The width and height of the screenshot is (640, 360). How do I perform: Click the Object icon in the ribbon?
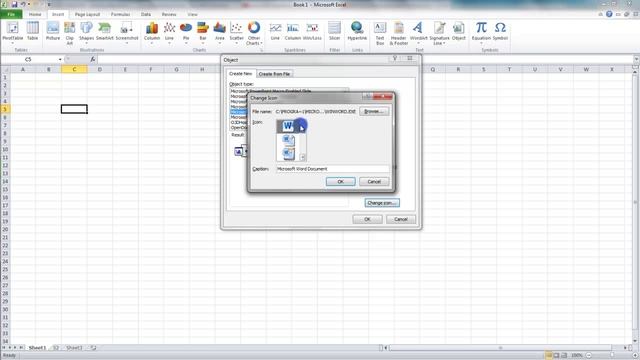pyautogui.click(x=459, y=31)
